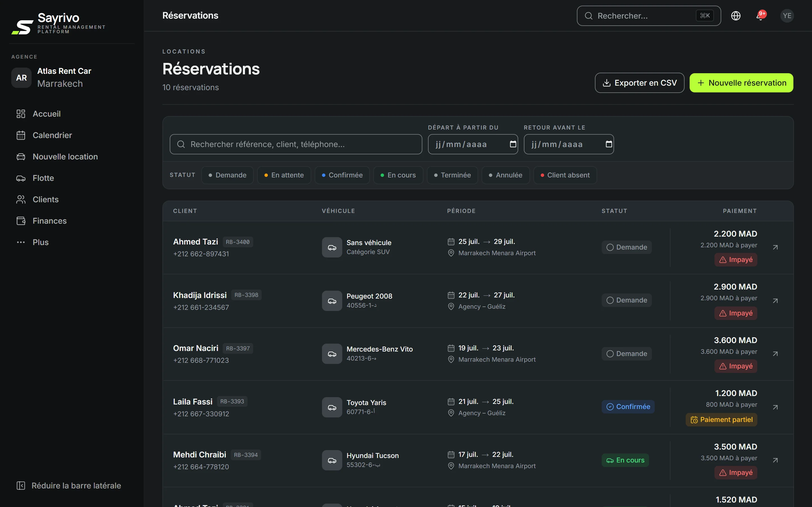Open return date calendar picker

(609, 144)
